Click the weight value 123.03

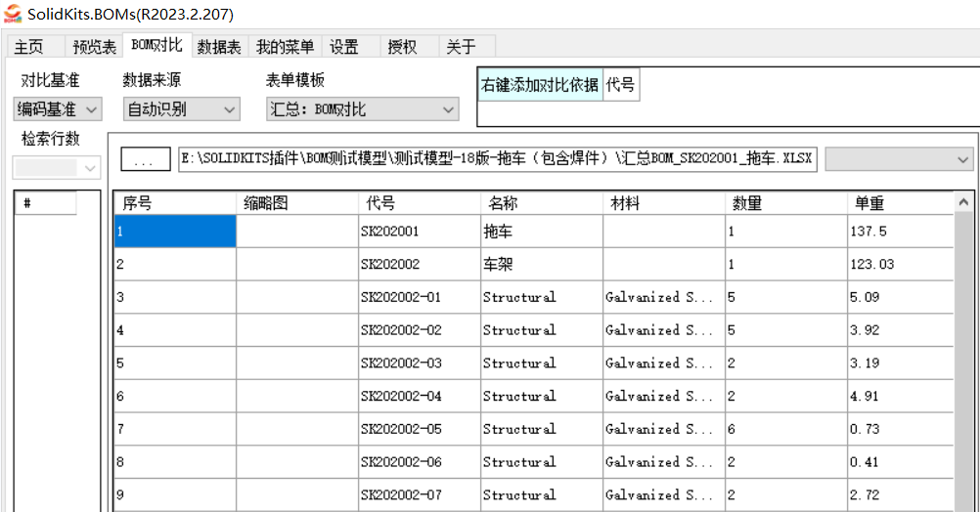[x=901, y=264]
